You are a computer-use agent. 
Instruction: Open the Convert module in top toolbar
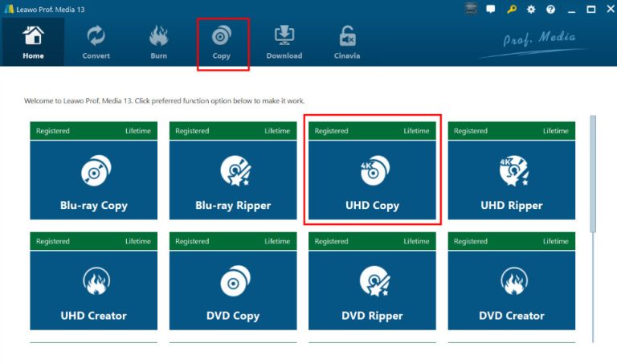[x=96, y=42]
